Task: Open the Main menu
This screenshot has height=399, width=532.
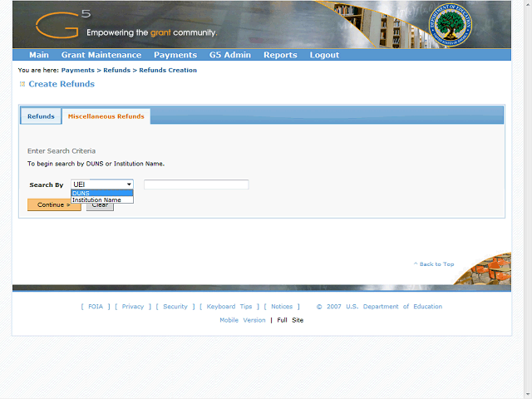Action: [x=39, y=55]
